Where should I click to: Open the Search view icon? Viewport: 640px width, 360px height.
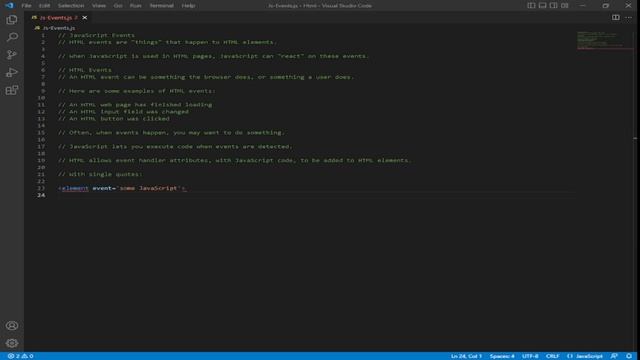[x=12, y=37]
